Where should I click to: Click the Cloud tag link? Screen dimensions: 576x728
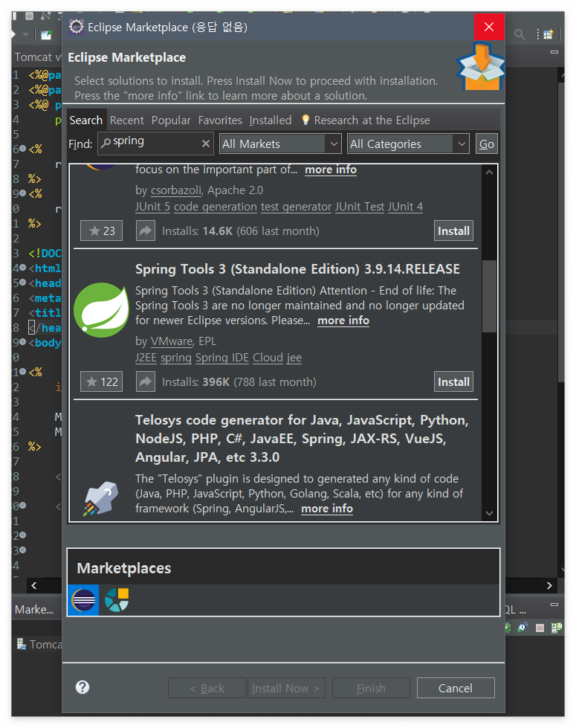(268, 358)
